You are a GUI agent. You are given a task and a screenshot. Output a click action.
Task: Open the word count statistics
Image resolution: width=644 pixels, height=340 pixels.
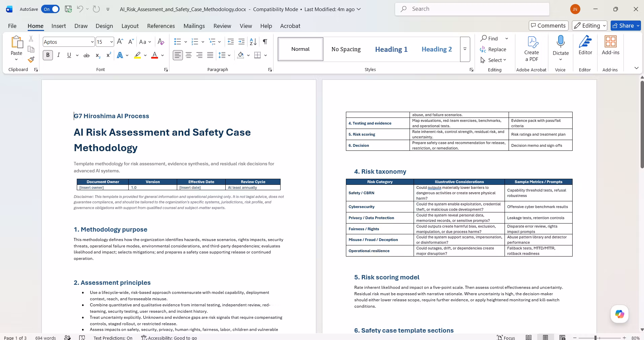click(x=45, y=338)
